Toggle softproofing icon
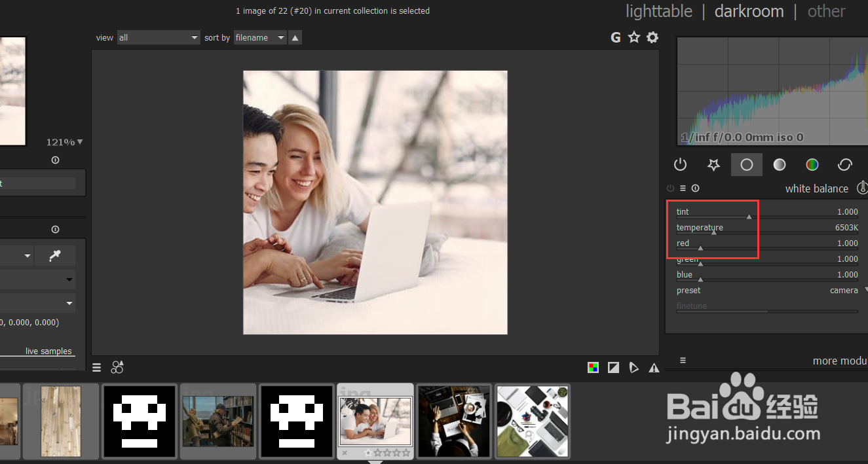The image size is (868, 464). (x=633, y=368)
